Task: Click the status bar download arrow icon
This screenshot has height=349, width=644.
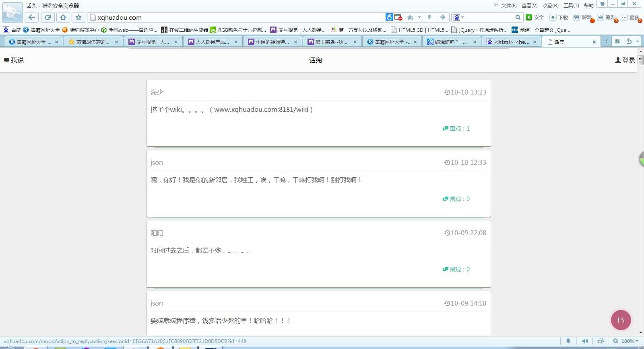Action: [568, 341]
